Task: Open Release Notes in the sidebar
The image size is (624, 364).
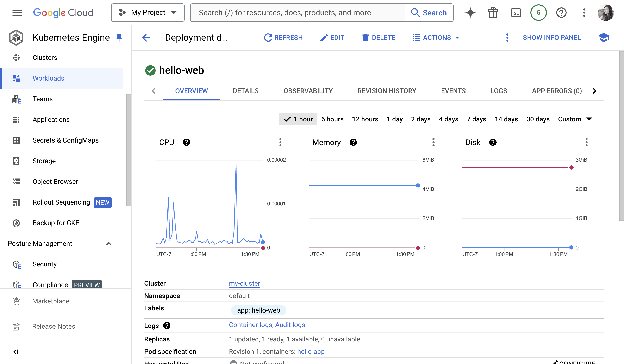Action: click(66, 327)
